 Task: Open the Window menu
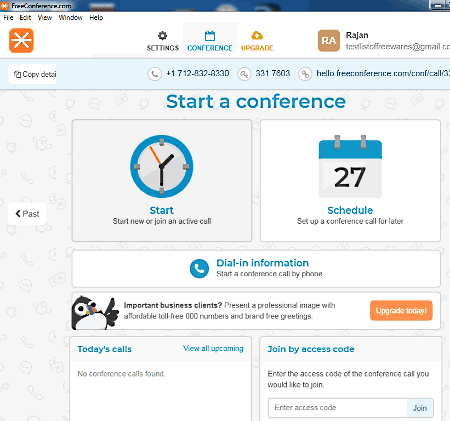click(70, 18)
